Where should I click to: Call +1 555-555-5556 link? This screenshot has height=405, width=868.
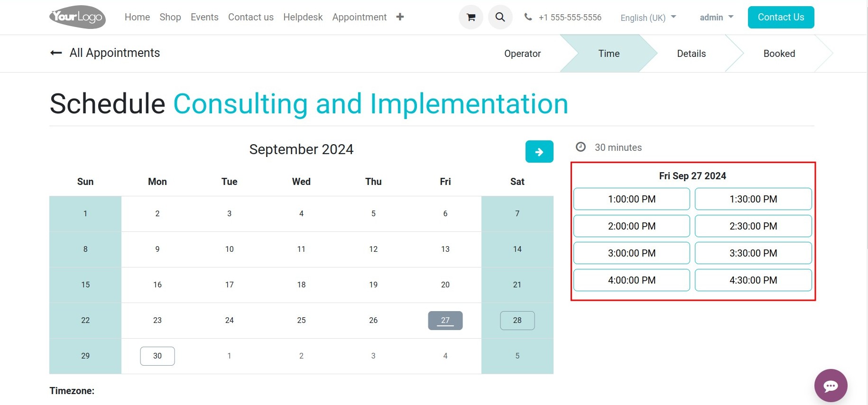click(570, 18)
